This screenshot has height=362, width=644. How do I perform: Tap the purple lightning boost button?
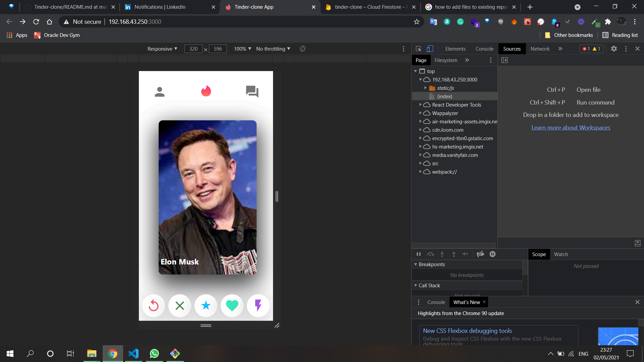(258, 305)
